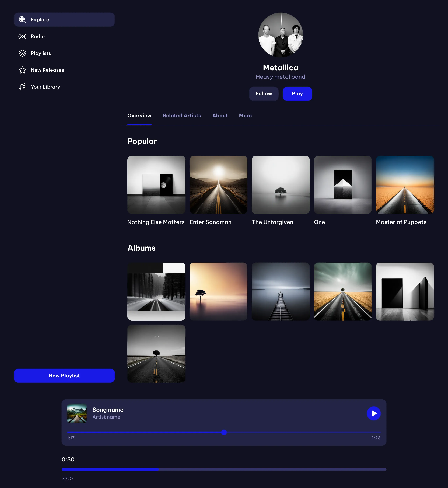Open the sunset lone tree album

tap(218, 291)
